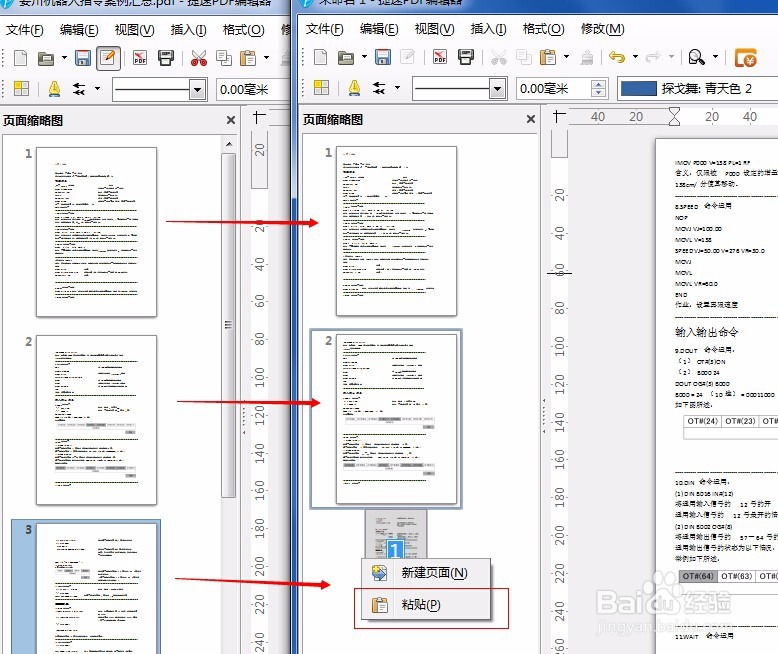The width and height of the screenshot is (778, 654).
Task: Click grid display icon in right window
Action: [321, 88]
